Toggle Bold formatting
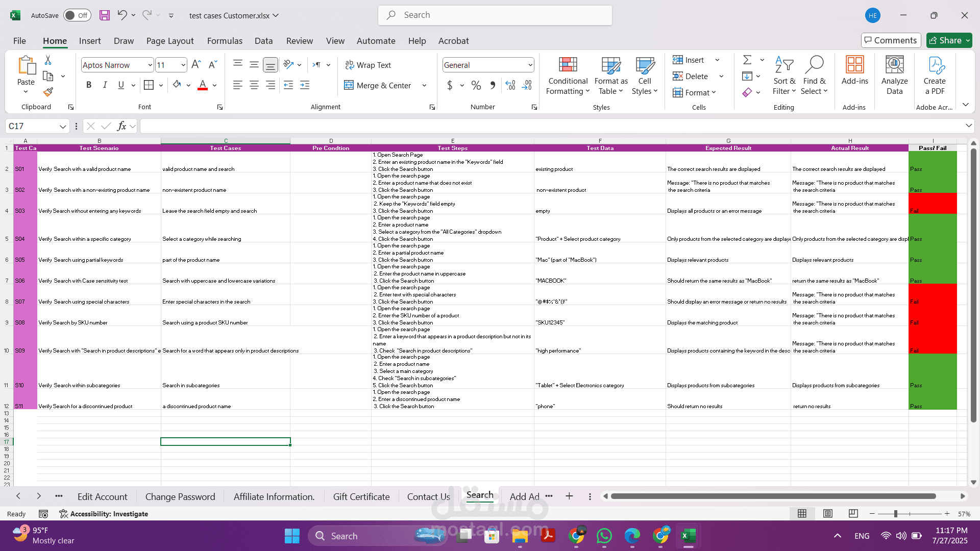 (x=89, y=85)
